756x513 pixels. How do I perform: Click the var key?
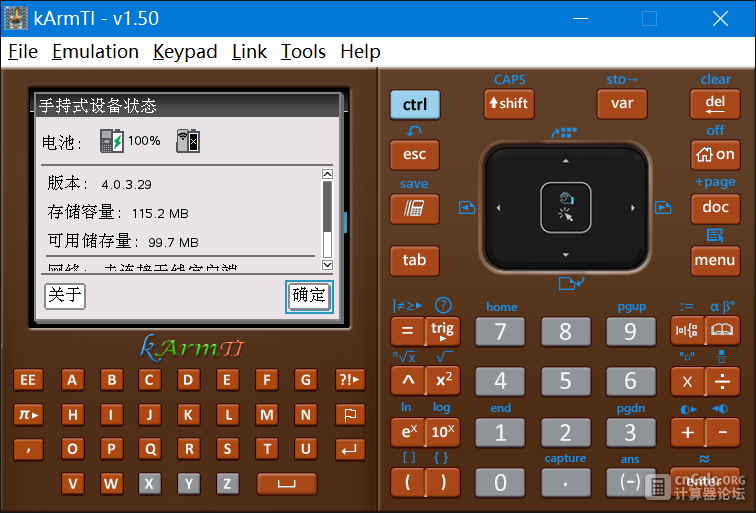point(622,104)
